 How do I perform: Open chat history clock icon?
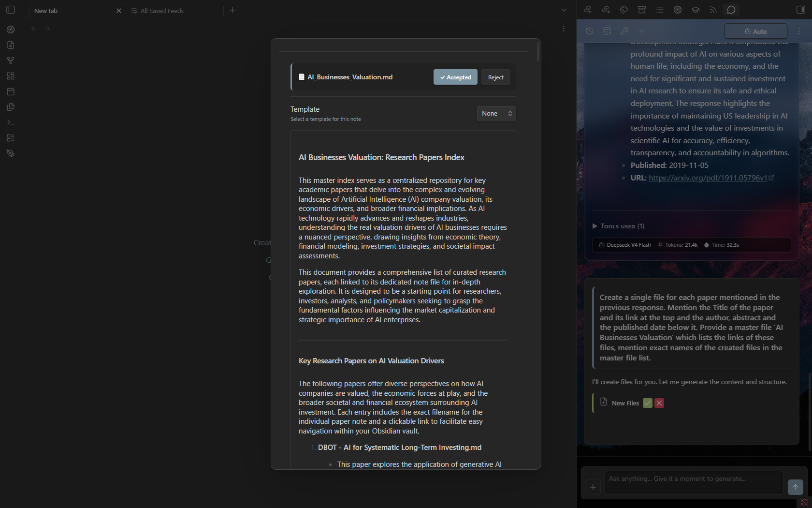[x=590, y=31]
